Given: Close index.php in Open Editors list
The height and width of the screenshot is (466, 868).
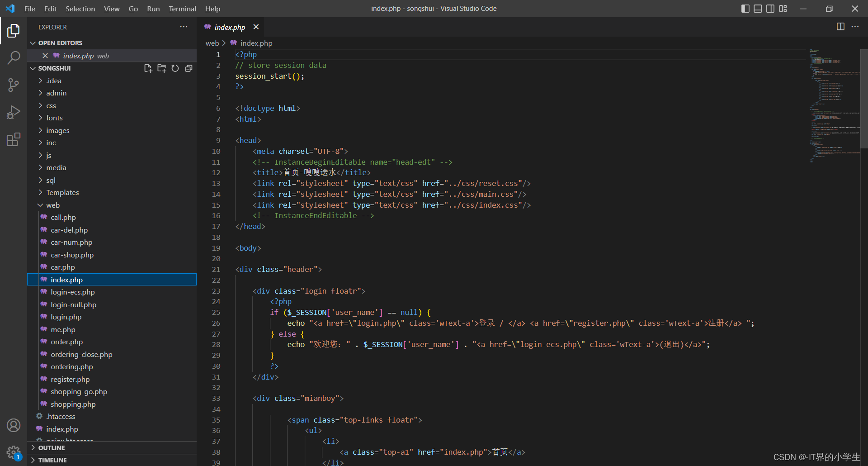Looking at the screenshot, I should pos(45,56).
